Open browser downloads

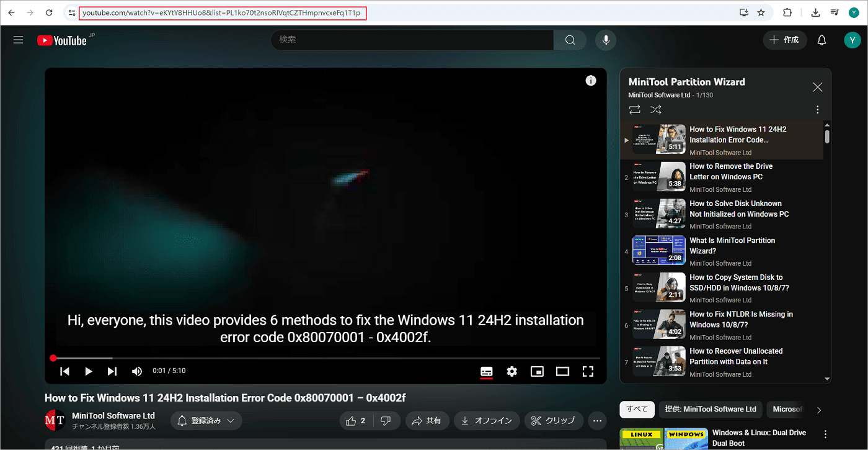coord(815,12)
